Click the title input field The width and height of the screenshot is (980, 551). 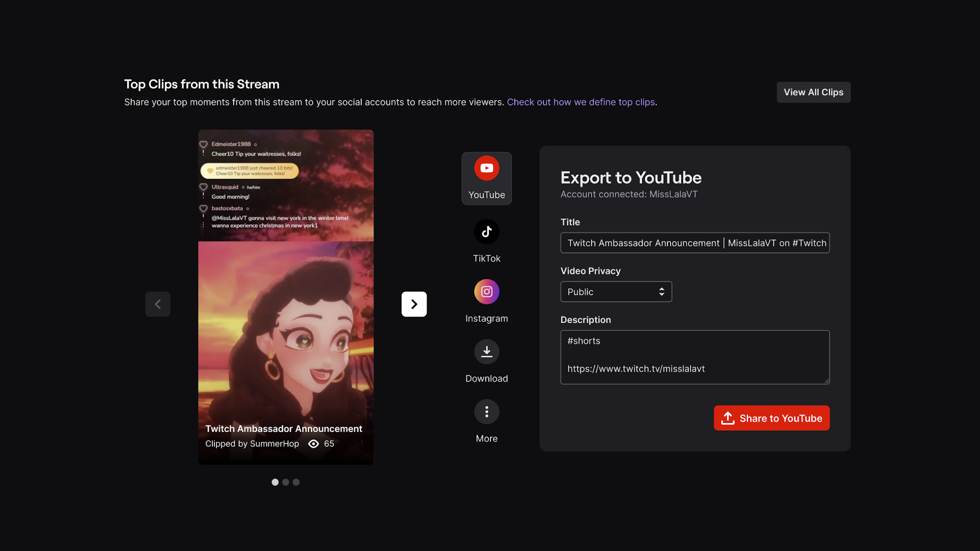[x=695, y=242]
